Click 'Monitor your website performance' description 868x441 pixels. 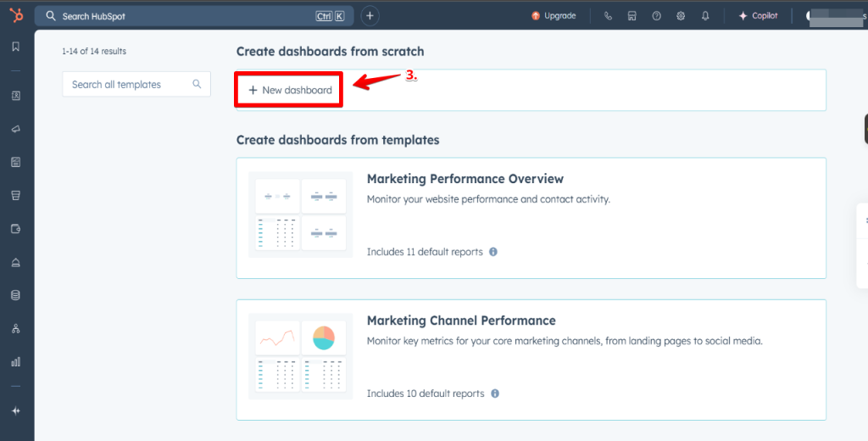click(x=488, y=199)
